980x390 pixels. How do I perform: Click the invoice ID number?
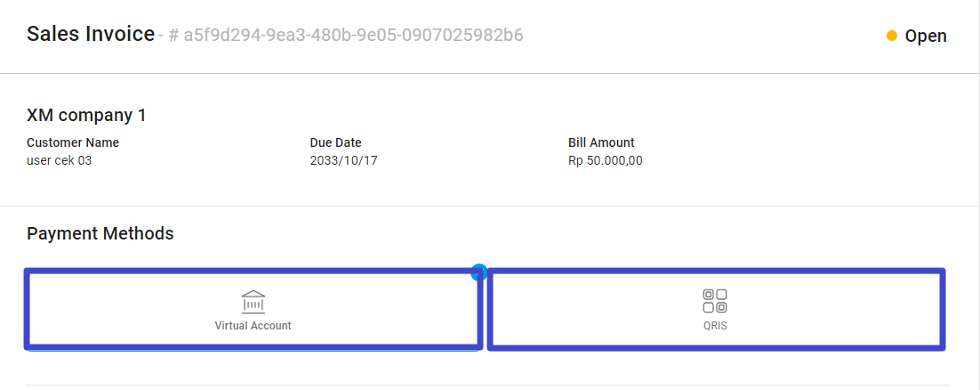click(x=353, y=36)
